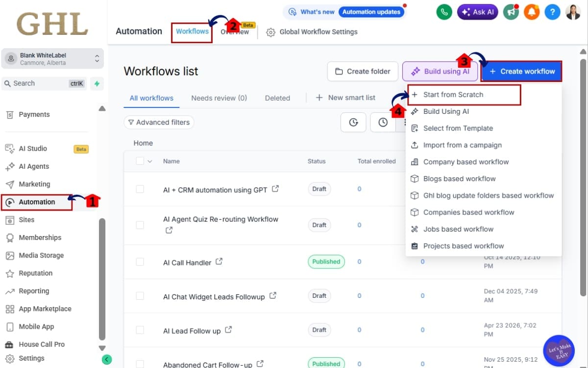The height and width of the screenshot is (368, 588).
Task: Open external link for Abandoned Cart Follow-up
Action: (x=260, y=364)
